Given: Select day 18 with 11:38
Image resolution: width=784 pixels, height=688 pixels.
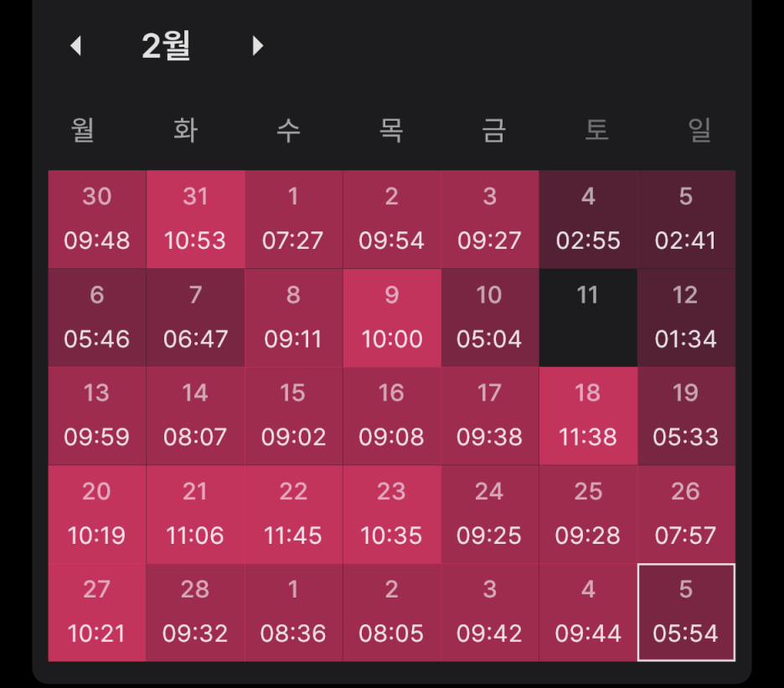Looking at the screenshot, I should [588, 416].
